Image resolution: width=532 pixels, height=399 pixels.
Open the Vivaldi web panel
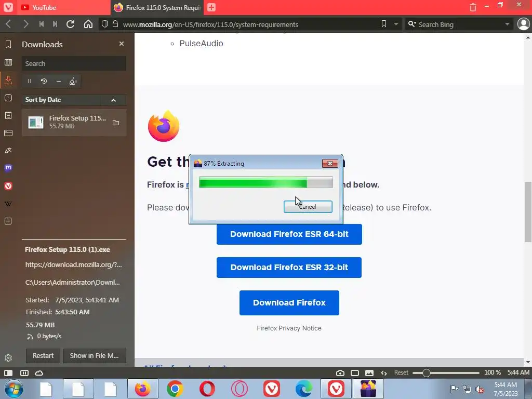[x=8, y=186]
